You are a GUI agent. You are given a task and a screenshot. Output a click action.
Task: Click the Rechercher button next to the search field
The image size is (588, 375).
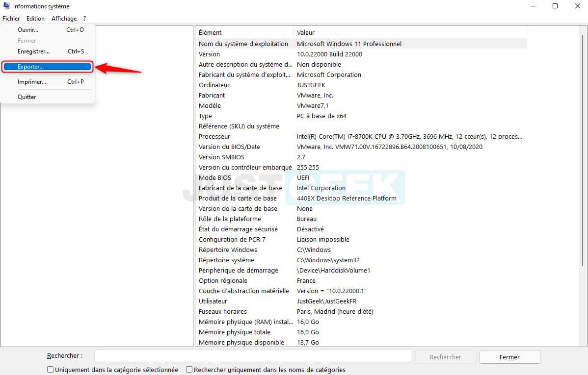tap(445, 357)
